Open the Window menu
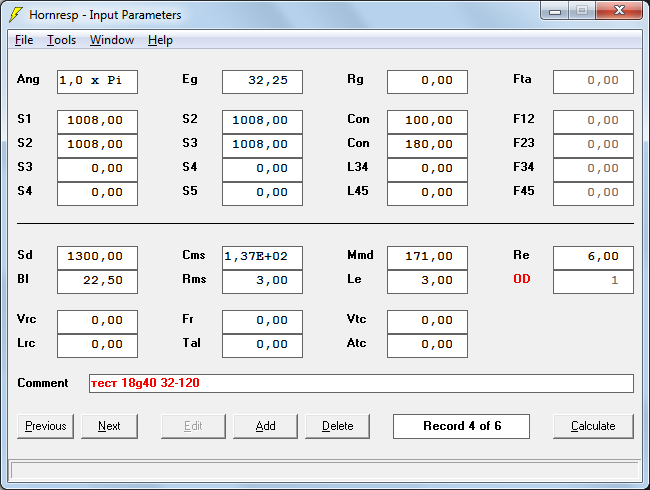Viewport: 650px width, 490px height. pyautogui.click(x=112, y=40)
